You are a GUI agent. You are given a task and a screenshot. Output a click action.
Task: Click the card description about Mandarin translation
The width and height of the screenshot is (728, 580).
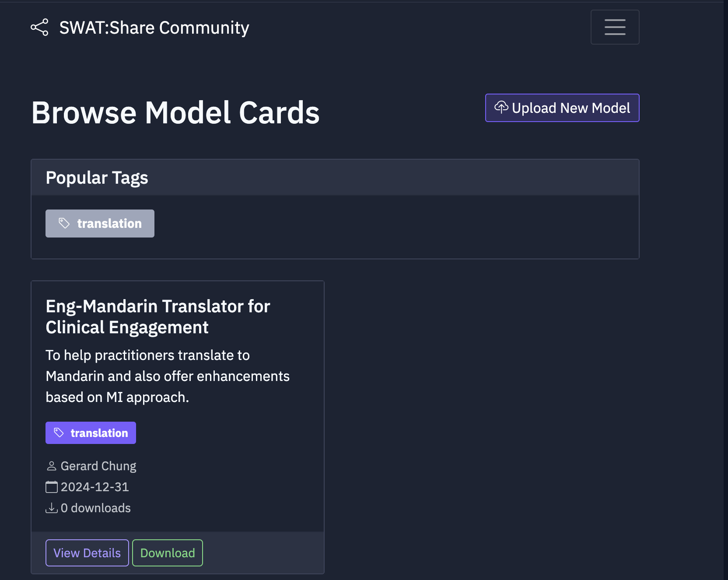pos(168,376)
